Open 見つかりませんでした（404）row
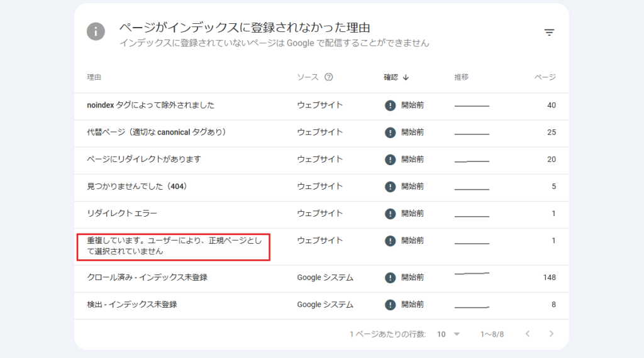644x358 pixels. point(321,187)
